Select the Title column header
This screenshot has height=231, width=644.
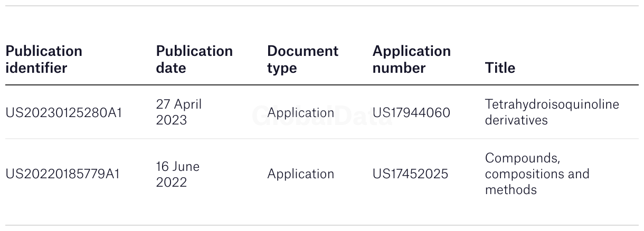(500, 68)
